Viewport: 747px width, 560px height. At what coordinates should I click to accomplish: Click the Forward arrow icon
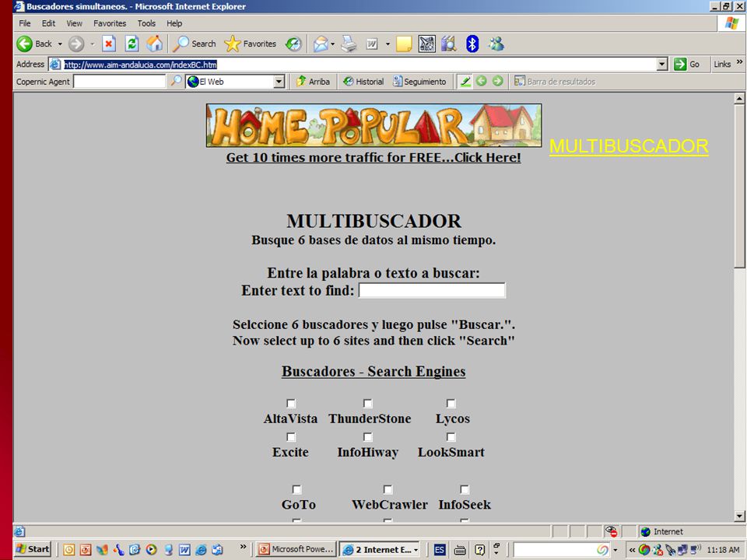75,44
